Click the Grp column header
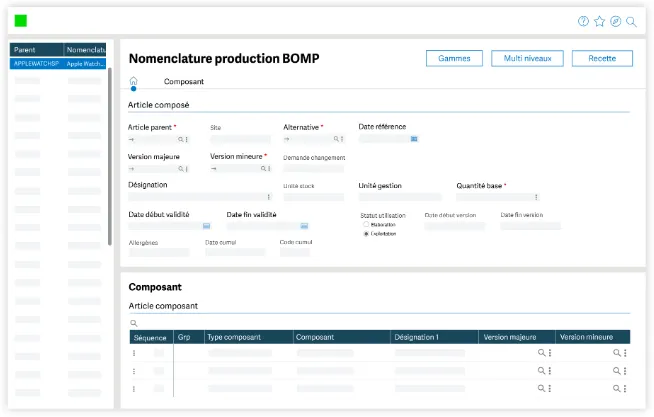 [x=189, y=337]
